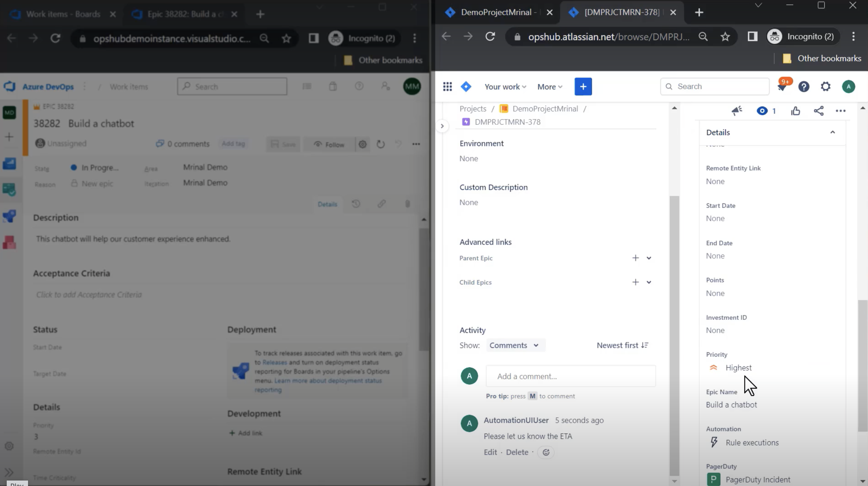This screenshot has height=486, width=868.
Task: Click the Projects breadcrumb link
Action: (473, 109)
